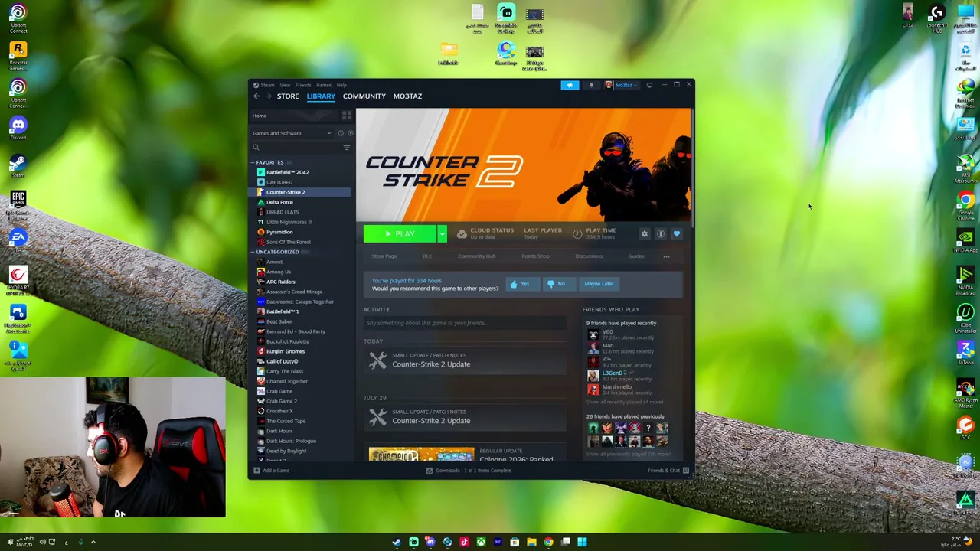
Task: Click the activity post text field
Action: tap(464, 323)
